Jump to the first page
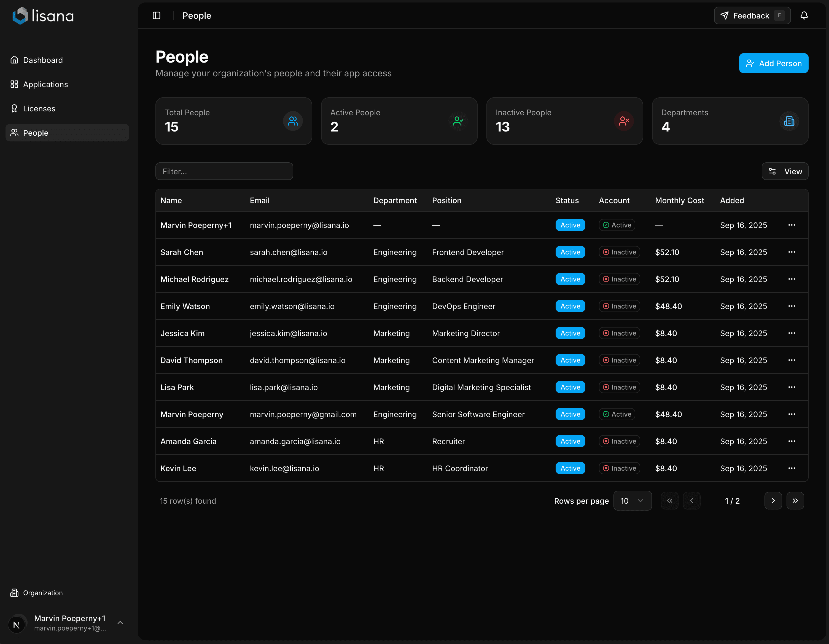This screenshot has width=829, height=644. pos(670,501)
